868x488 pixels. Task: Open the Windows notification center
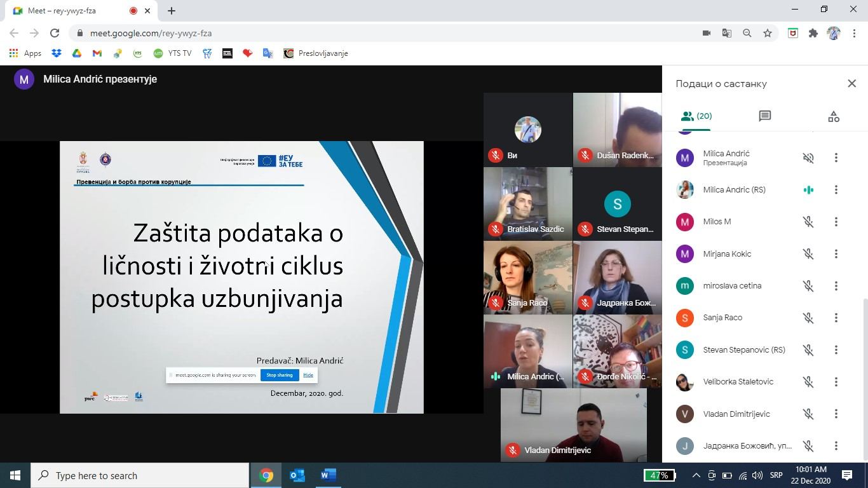click(847, 475)
